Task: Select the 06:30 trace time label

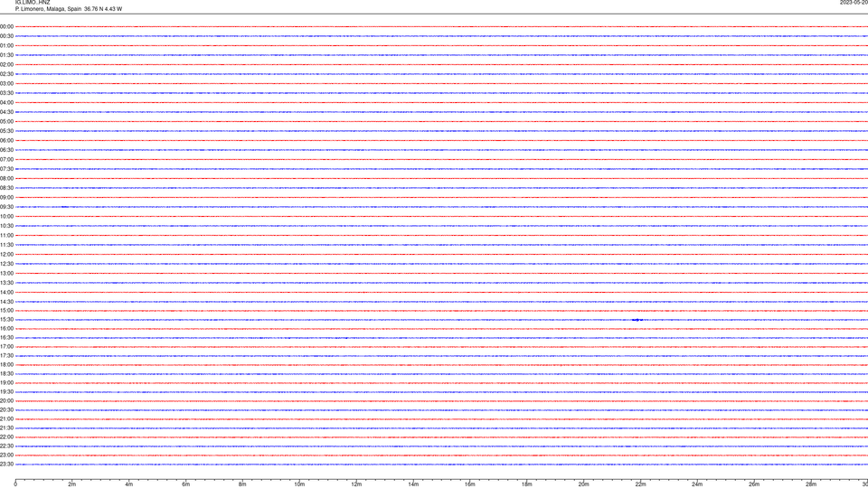Action: point(6,150)
